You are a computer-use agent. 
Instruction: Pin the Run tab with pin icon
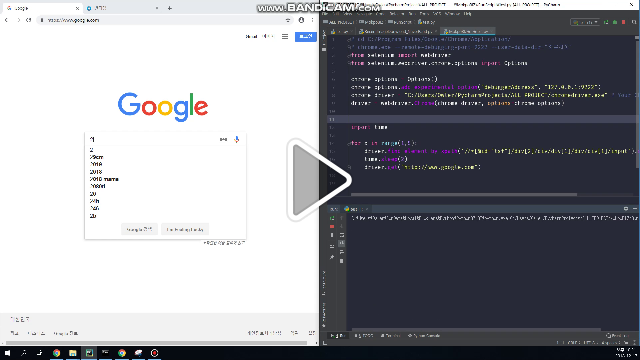point(332,257)
